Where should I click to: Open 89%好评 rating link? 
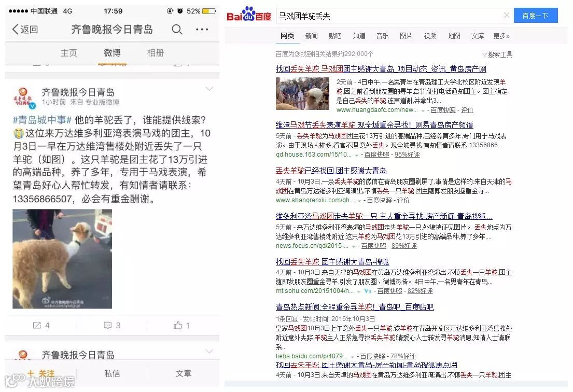click(x=404, y=246)
